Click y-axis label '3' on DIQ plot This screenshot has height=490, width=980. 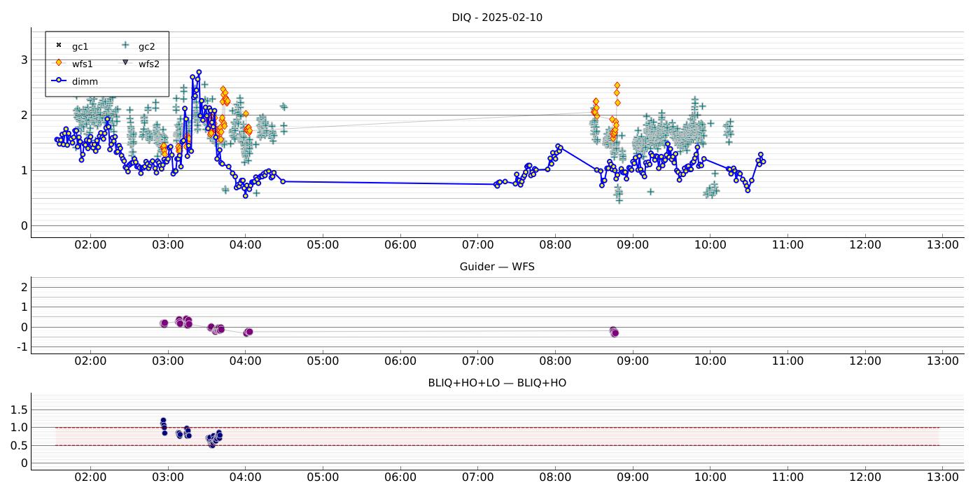[24, 60]
